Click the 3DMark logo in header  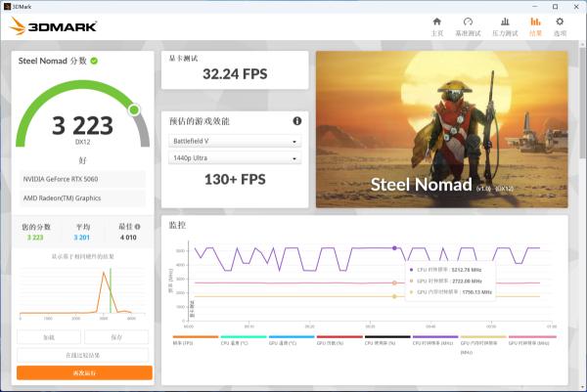coord(53,26)
